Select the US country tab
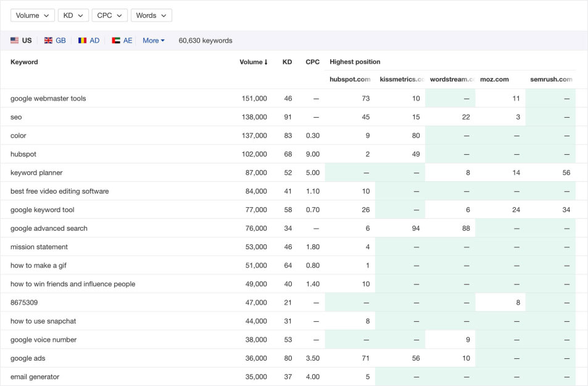The height and width of the screenshot is (386, 588). 21,41
